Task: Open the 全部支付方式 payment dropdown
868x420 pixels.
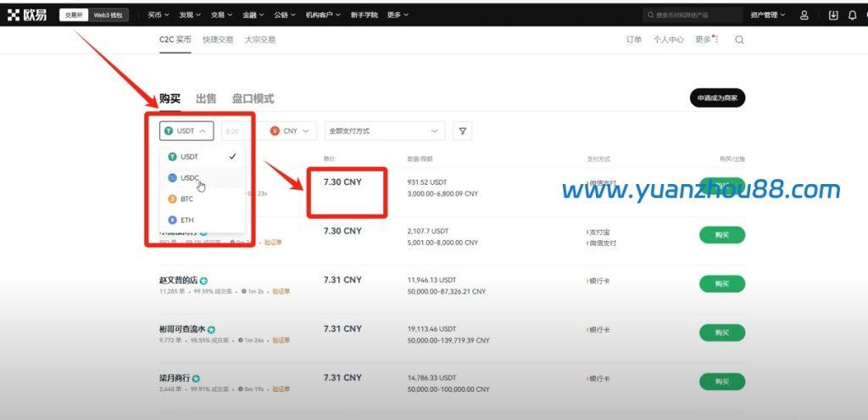Action: pyautogui.click(x=385, y=132)
